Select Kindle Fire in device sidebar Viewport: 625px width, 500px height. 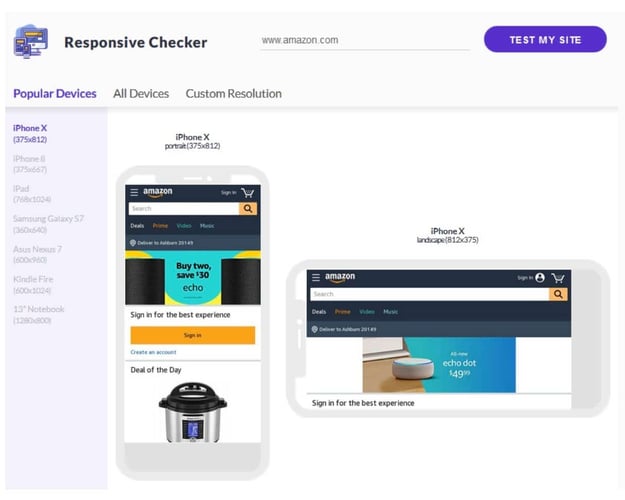(x=33, y=285)
